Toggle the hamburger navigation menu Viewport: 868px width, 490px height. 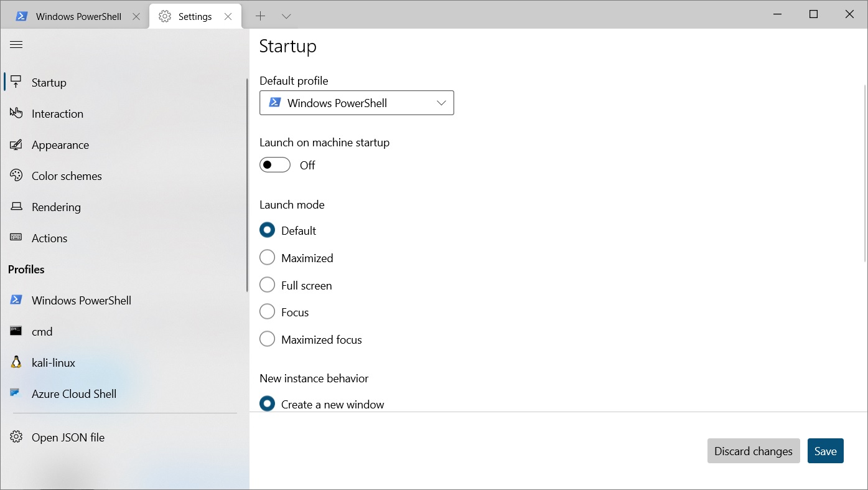[x=16, y=45]
